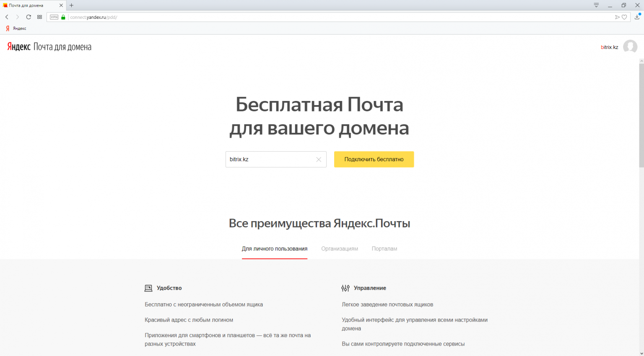Screen dimensions: 644x356
Task: Open the speed dial grid icon
Action: tap(39, 17)
